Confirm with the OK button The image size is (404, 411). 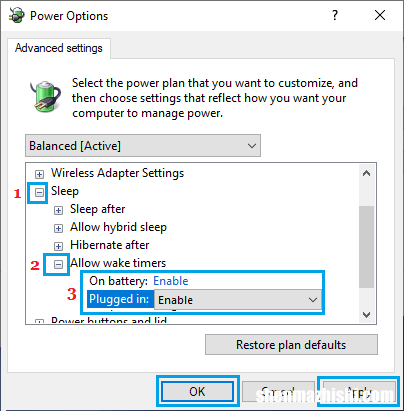click(197, 391)
